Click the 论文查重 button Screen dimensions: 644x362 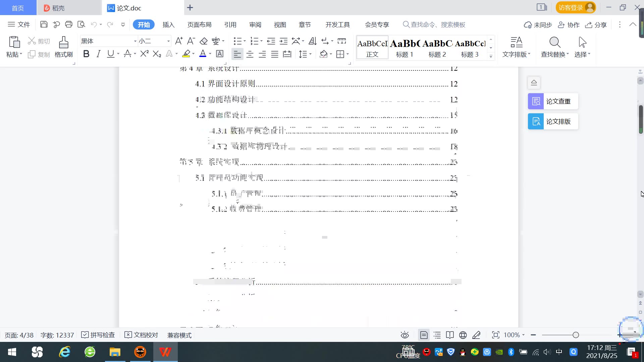[x=553, y=101]
